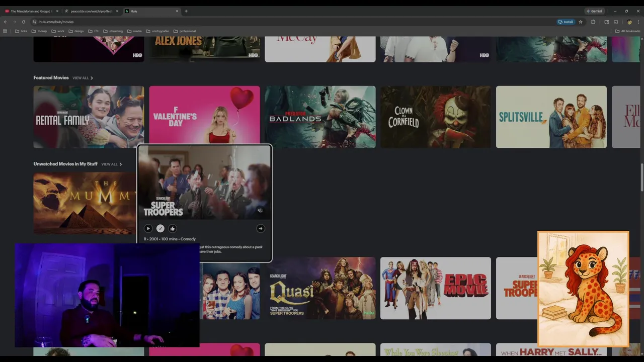Open the Chrome extensions puzzle icon
Image resolution: width=644 pixels, height=362 pixels.
(x=593, y=22)
